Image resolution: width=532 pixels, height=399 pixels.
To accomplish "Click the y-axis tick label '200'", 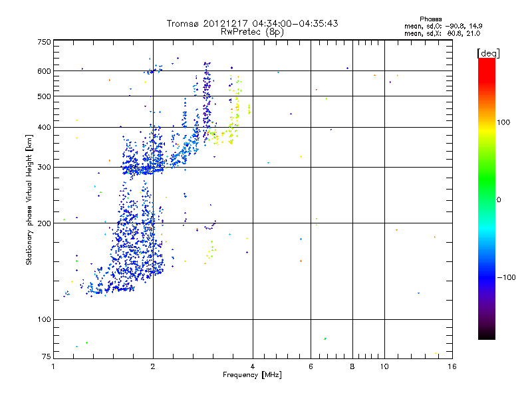I will tap(44, 223).
